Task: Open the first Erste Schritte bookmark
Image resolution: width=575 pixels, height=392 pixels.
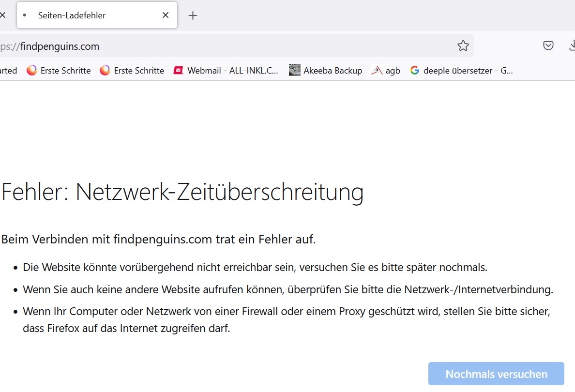Action: (59, 71)
